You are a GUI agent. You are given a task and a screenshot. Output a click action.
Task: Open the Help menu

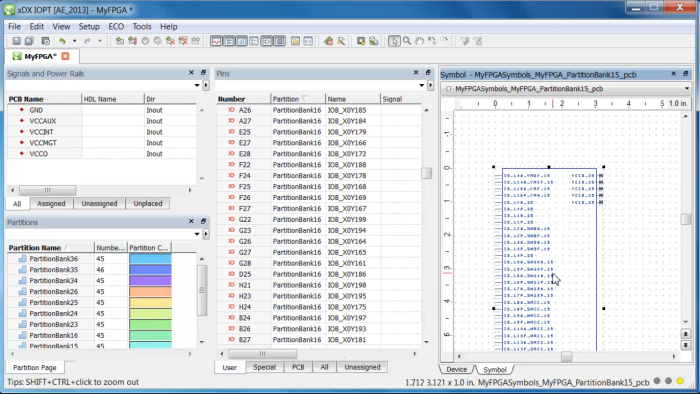tap(169, 27)
